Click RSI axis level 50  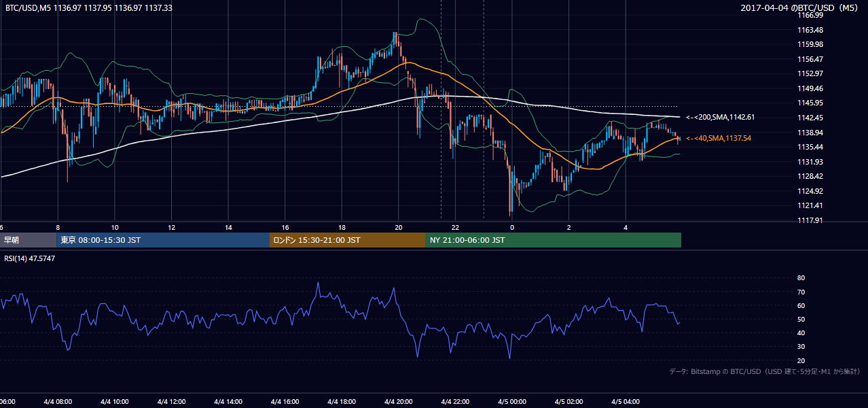801,319
